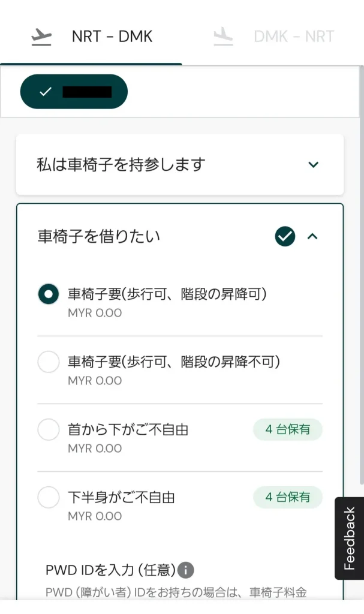Collapse 車椅子を借りたい with the up chevron
Image resolution: width=364 pixels, height=614 pixels.
click(312, 236)
